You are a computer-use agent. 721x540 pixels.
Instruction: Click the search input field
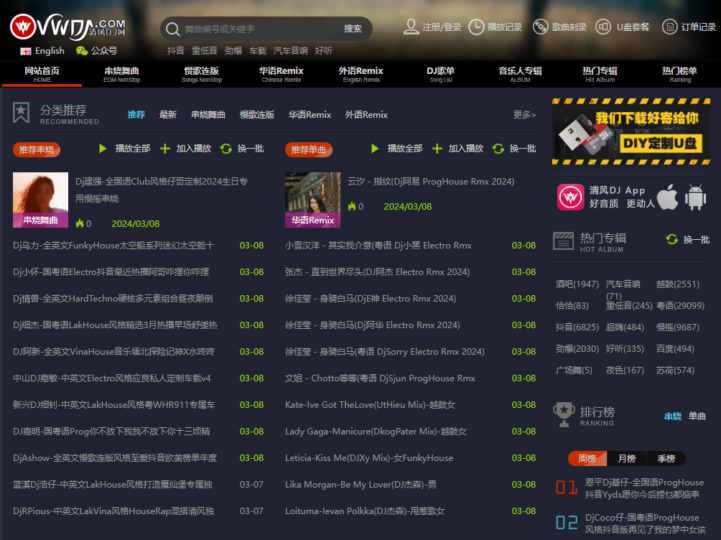pos(260,29)
